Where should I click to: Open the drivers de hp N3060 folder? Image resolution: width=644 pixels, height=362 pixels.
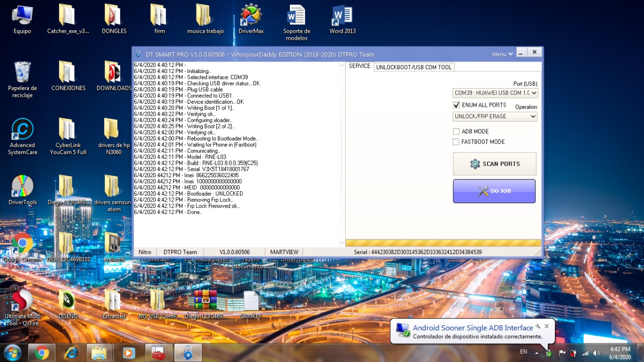tap(114, 136)
